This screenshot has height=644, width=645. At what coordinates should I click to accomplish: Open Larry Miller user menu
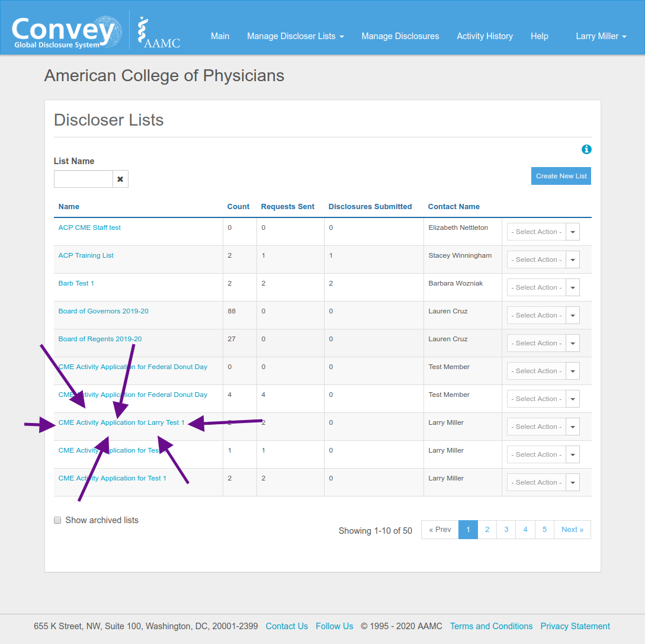click(601, 36)
